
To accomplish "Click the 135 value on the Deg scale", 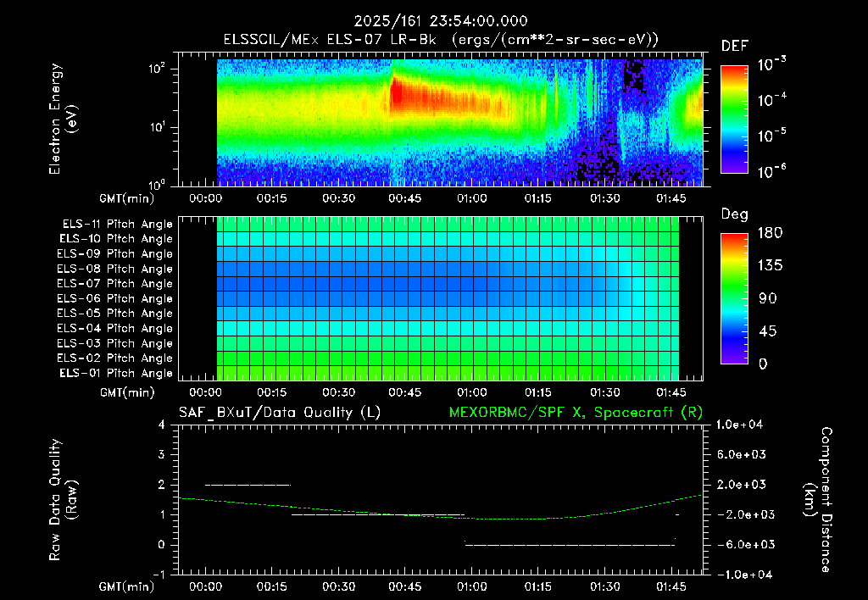I will click(770, 266).
